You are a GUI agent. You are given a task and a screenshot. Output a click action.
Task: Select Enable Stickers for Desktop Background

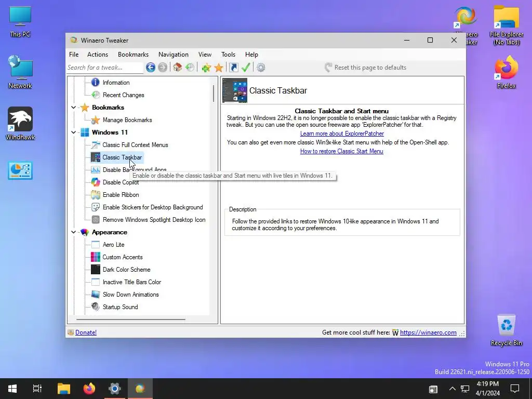153,207
